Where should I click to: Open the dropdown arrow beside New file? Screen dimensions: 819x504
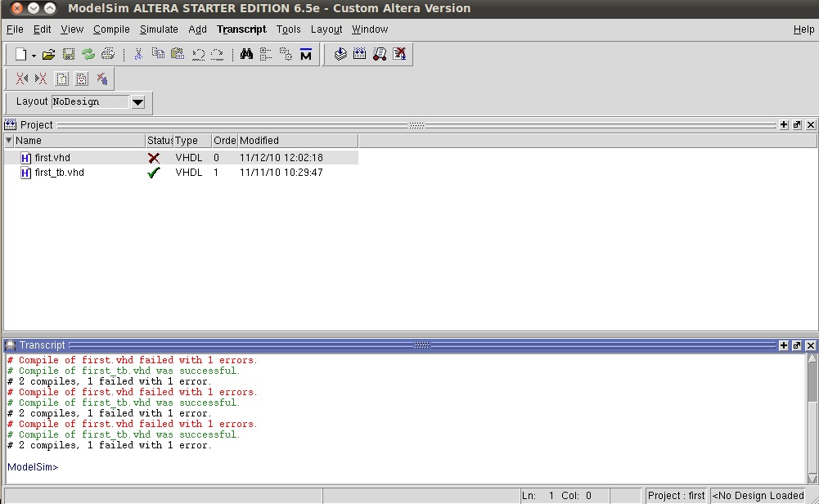(x=34, y=56)
